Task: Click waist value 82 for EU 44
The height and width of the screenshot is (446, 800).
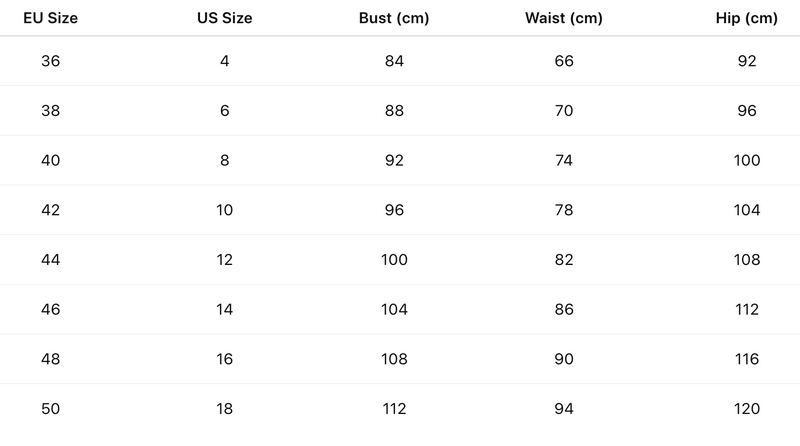Action: pos(563,260)
